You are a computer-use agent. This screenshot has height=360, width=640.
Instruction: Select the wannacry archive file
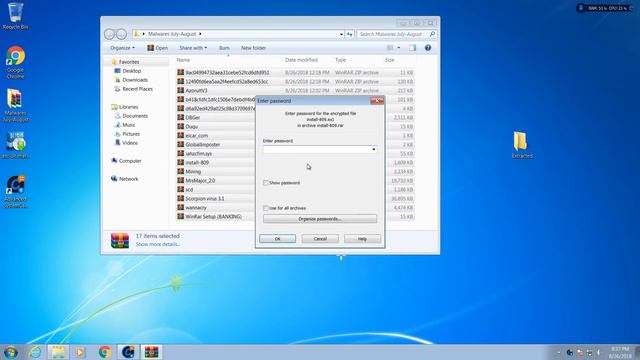[196, 207]
